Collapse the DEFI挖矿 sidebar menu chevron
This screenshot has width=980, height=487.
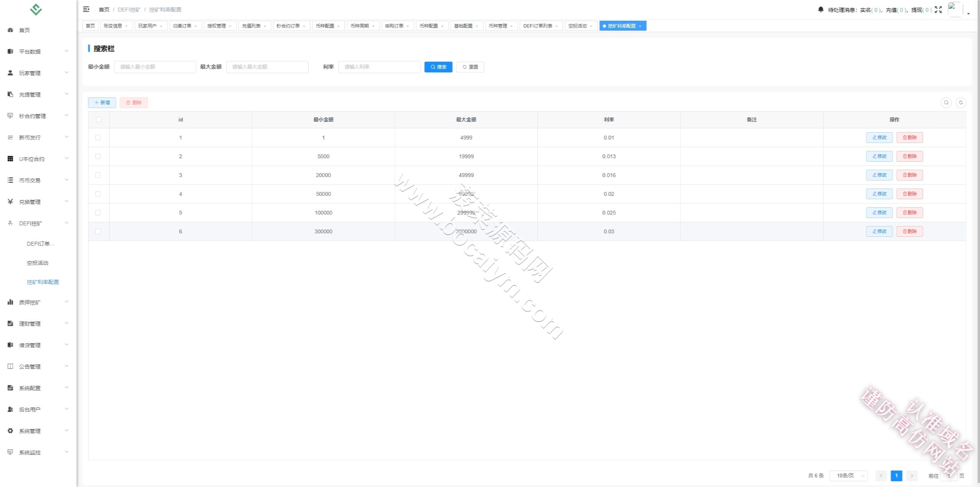(67, 223)
